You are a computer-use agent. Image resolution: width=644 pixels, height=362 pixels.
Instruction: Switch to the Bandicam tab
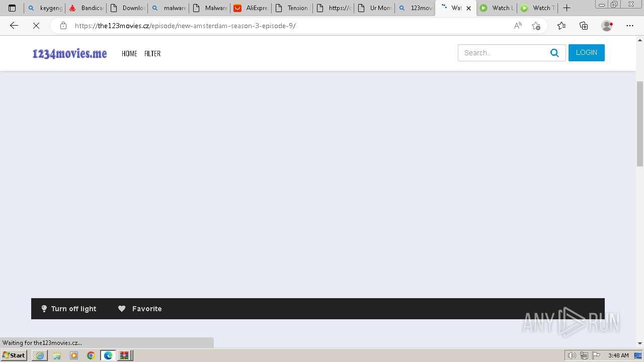pyautogui.click(x=86, y=8)
